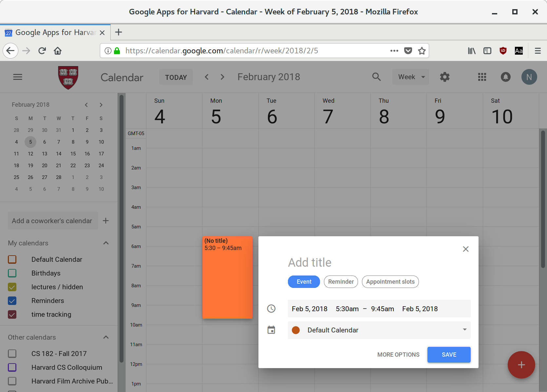Select day 14 in the mini calendar
Image resolution: width=547 pixels, height=392 pixels.
(x=59, y=154)
